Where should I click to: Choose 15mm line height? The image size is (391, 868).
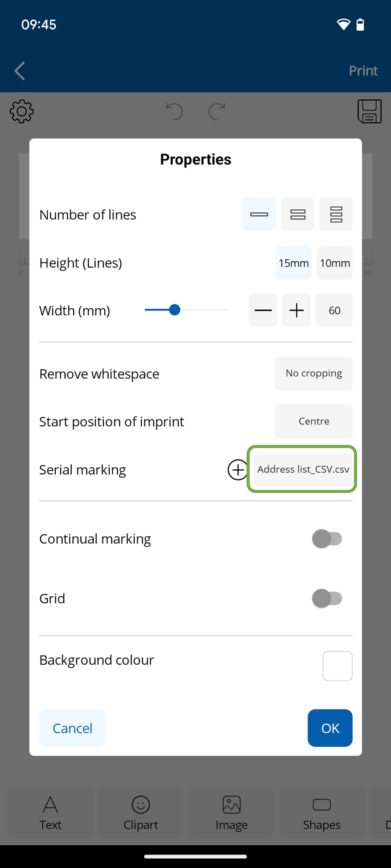(293, 263)
